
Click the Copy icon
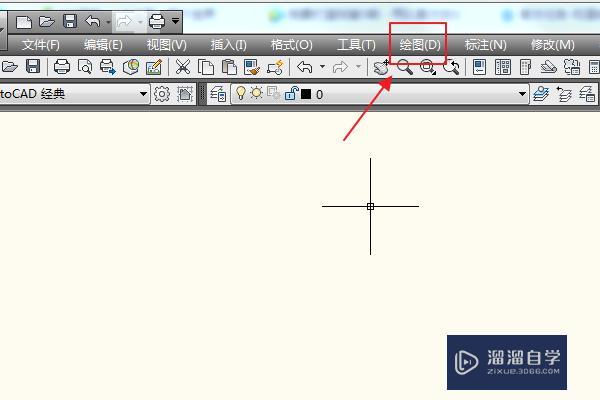click(x=206, y=67)
